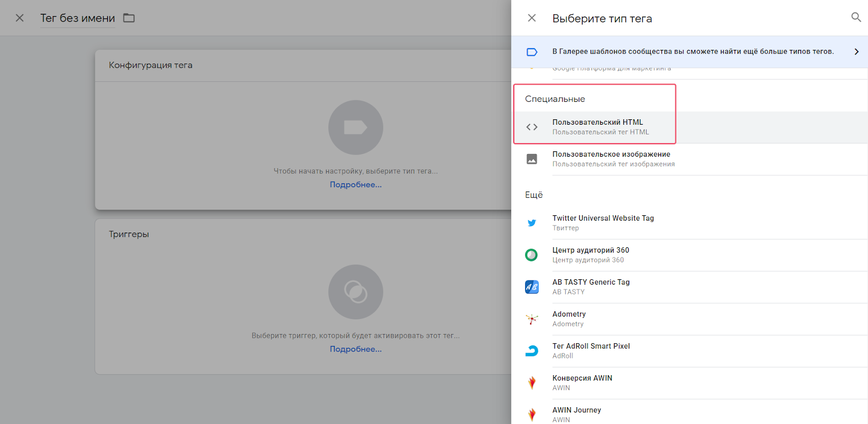Click the 'Ещё' section heading
868x424 pixels.
(534, 195)
